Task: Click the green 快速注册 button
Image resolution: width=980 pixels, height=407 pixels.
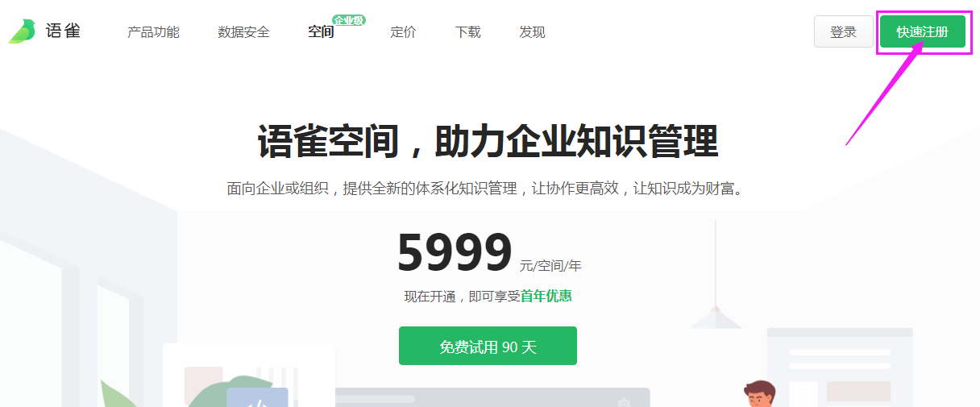Action: 922,31
